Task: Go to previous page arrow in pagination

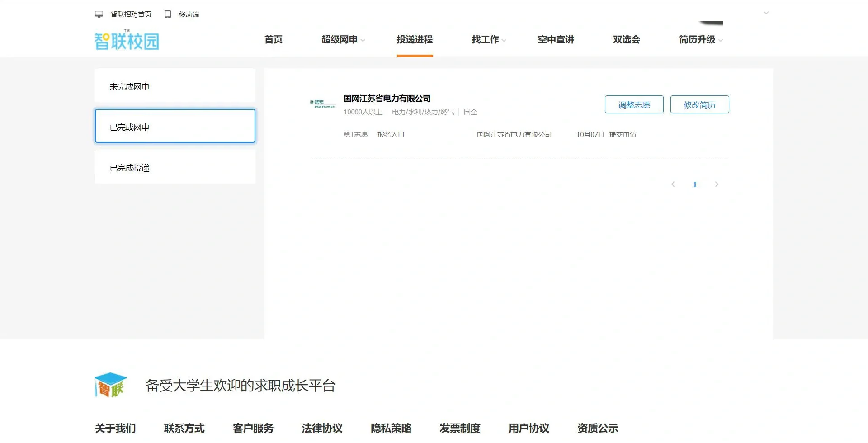Action: coord(673,184)
